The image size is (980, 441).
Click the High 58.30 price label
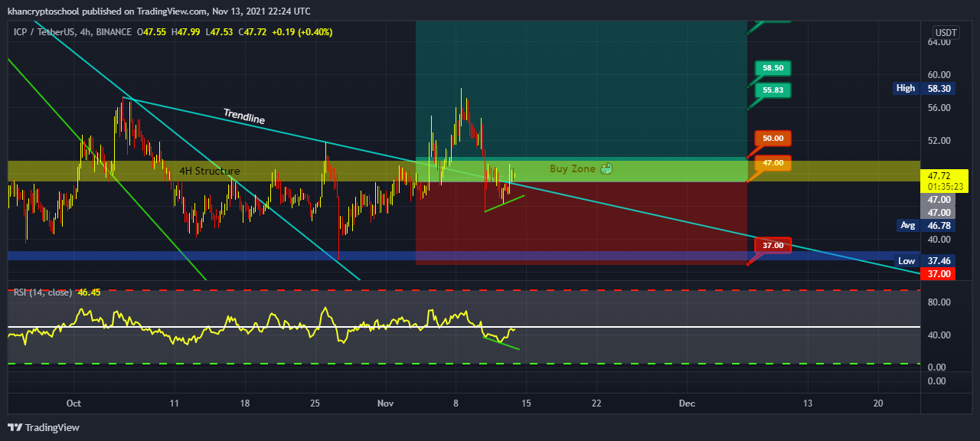tap(924, 88)
